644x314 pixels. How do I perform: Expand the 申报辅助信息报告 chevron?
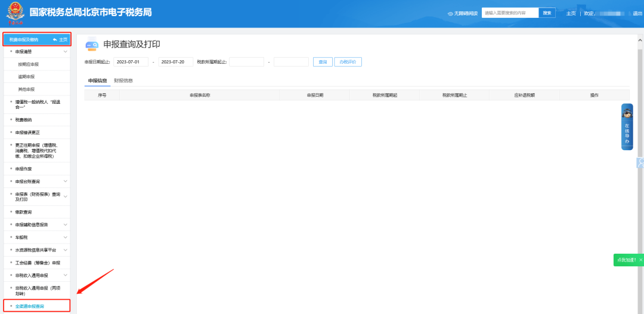pos(66,225)
